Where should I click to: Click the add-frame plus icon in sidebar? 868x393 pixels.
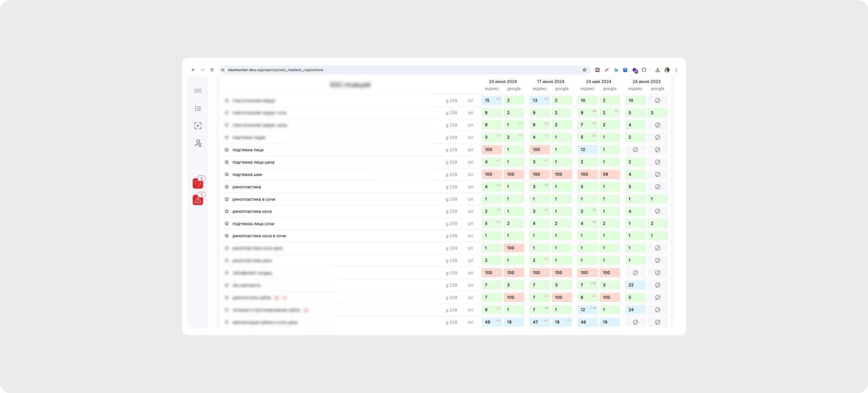pos(198,126)
